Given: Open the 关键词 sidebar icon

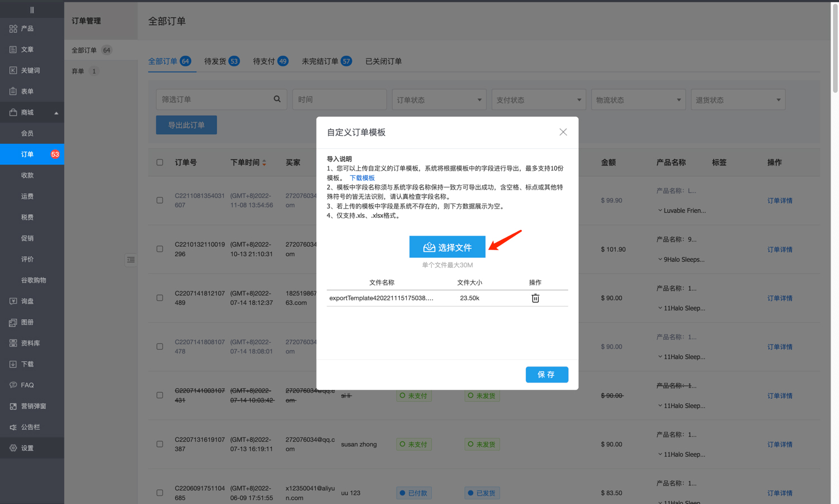Looking at the screenshot, I should click(13, 70).
